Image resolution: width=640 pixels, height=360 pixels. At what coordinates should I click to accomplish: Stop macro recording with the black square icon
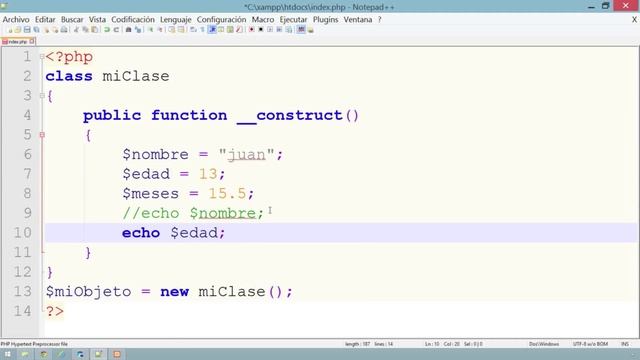pyautogui.click(x=260, y=30)
